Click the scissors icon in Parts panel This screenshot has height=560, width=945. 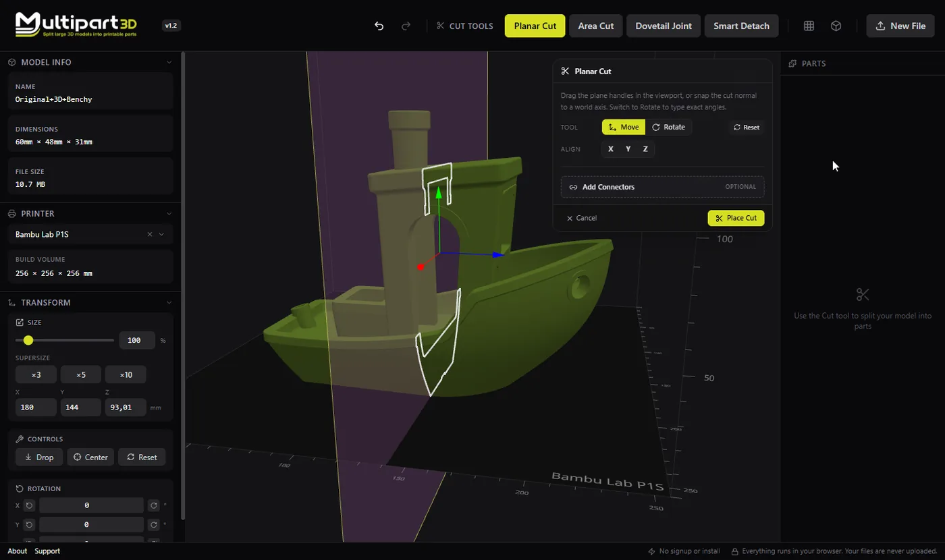pos(863,295)
